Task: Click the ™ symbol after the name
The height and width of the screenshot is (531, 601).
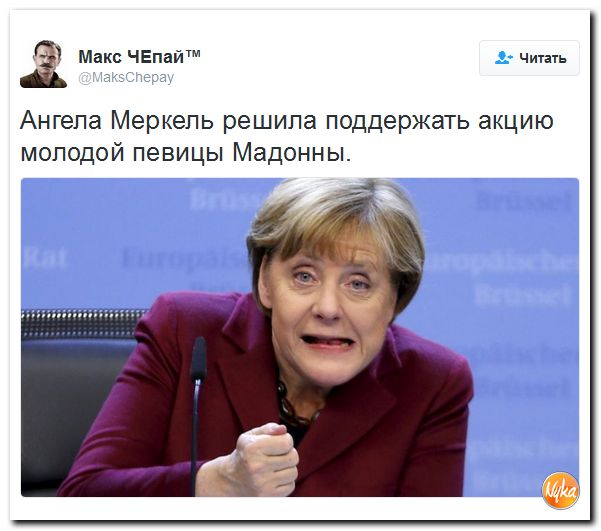Action: click(x=193, y=53)
